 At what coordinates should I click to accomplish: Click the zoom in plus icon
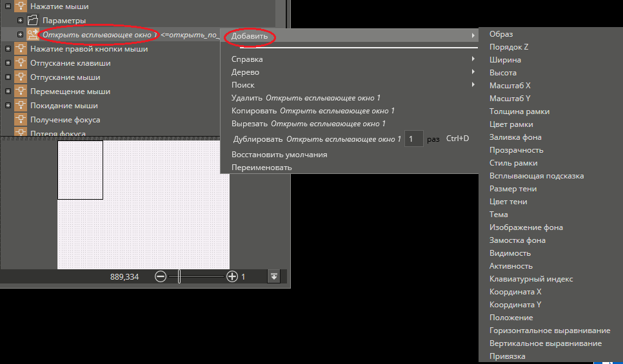[x=232, y=276]
